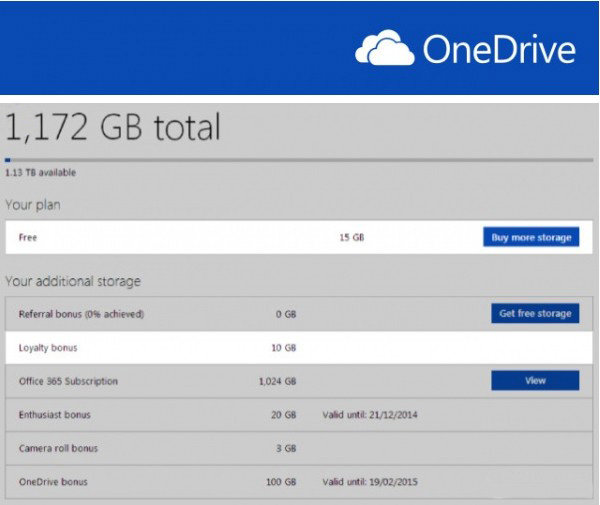Screen dimensions: 600x505
Task: Click the "1.13 TB available" text
Action: [41, 173]
